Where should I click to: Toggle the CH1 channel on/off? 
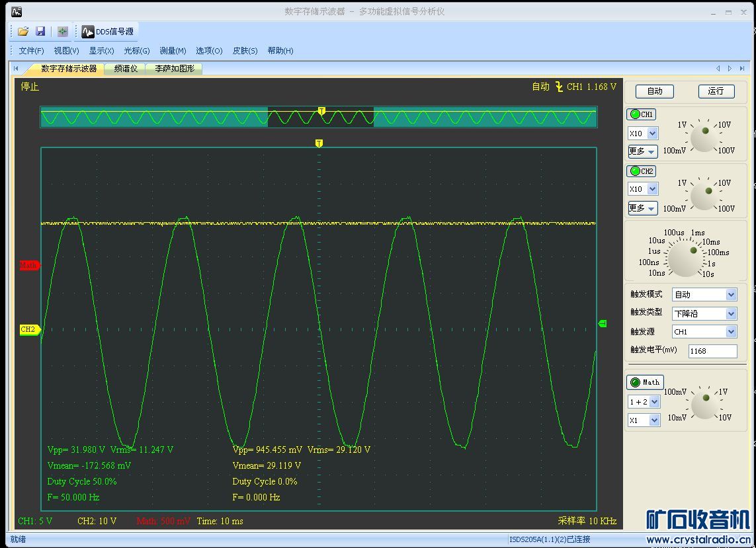tap(641, 114)
